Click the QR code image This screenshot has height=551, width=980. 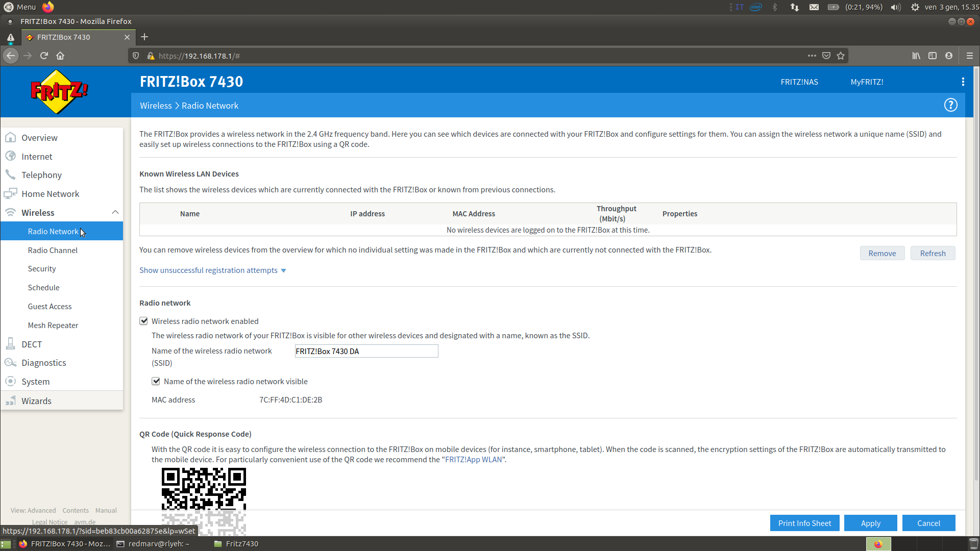click(x=204, y=501)
